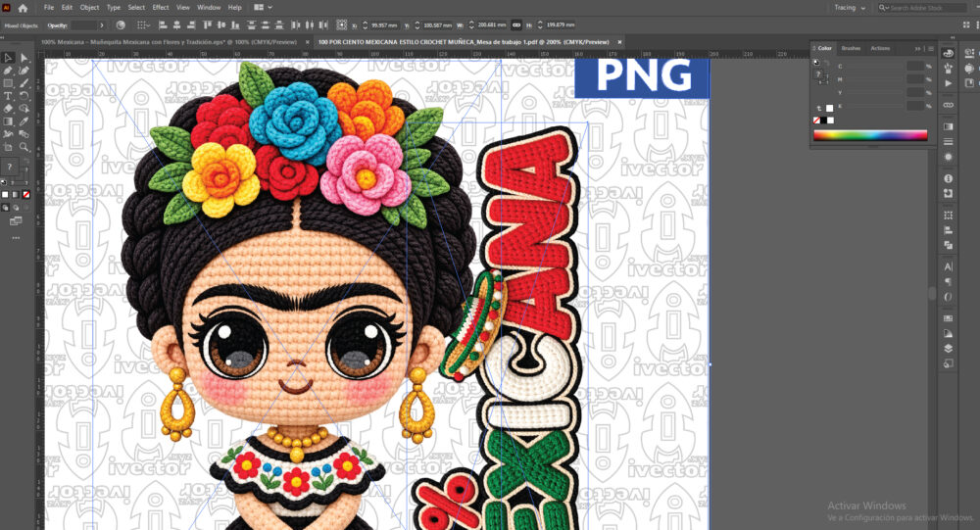Set paint to None in Tools panel
The height and width of the screenshot is (530, 980).
pyautogui.click(x=26, y=194)
